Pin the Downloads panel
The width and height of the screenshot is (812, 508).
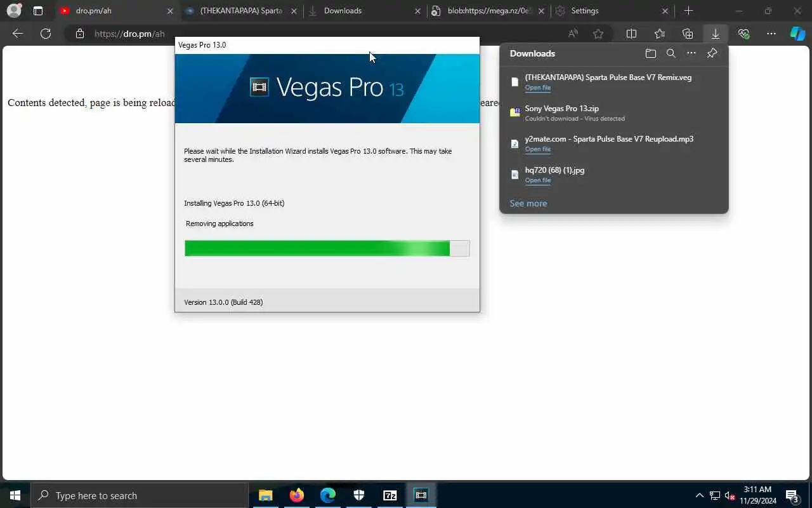pos(712,53)
